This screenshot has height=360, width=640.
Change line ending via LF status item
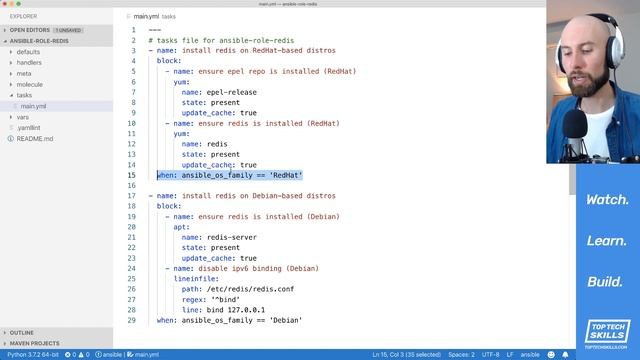(510, 355)
